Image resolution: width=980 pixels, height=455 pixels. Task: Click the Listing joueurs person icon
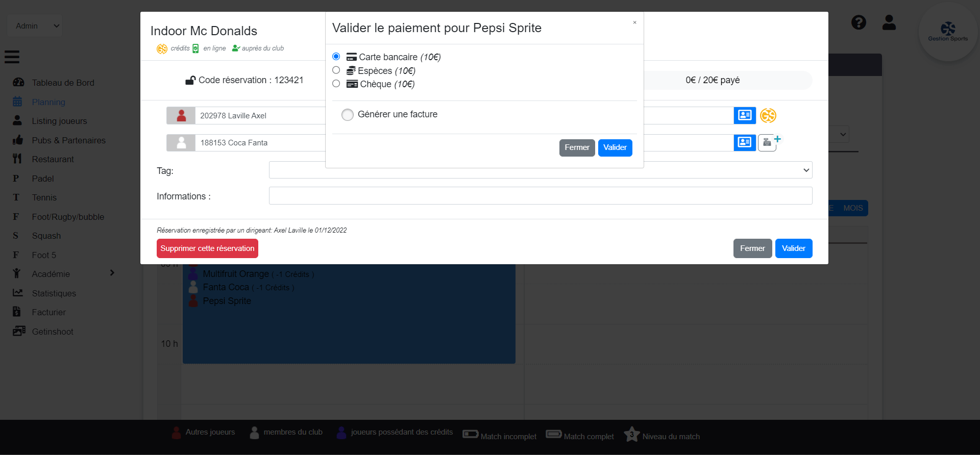[17, 120]
